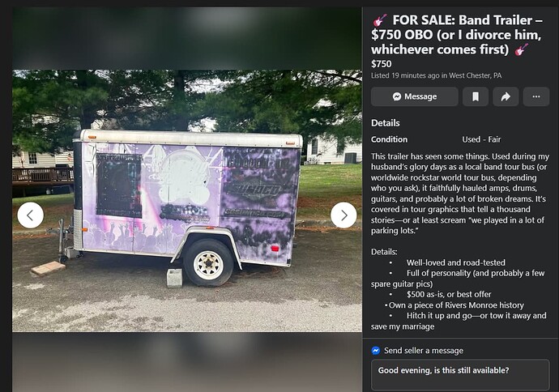Advance to the next photo arrow
This screenshot has width=559, height=392.
pyautogui.click(x=344, y=215)
